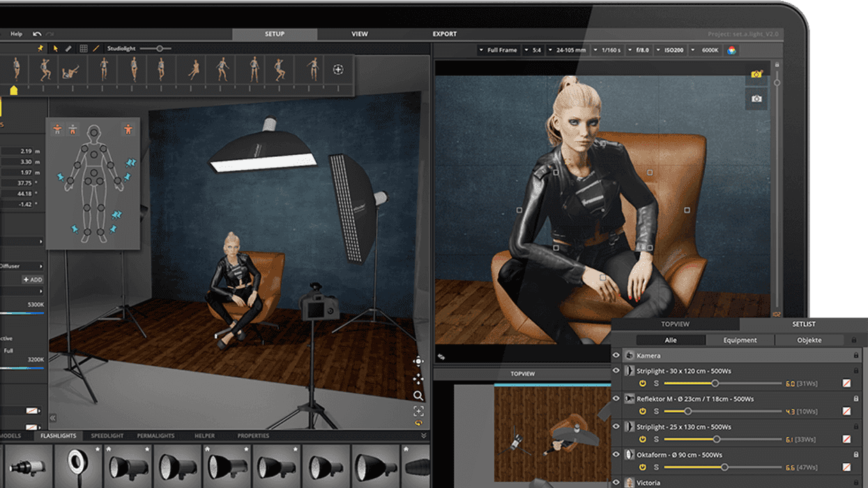Adjust power slider of Oktaform light

coord(722,467)
